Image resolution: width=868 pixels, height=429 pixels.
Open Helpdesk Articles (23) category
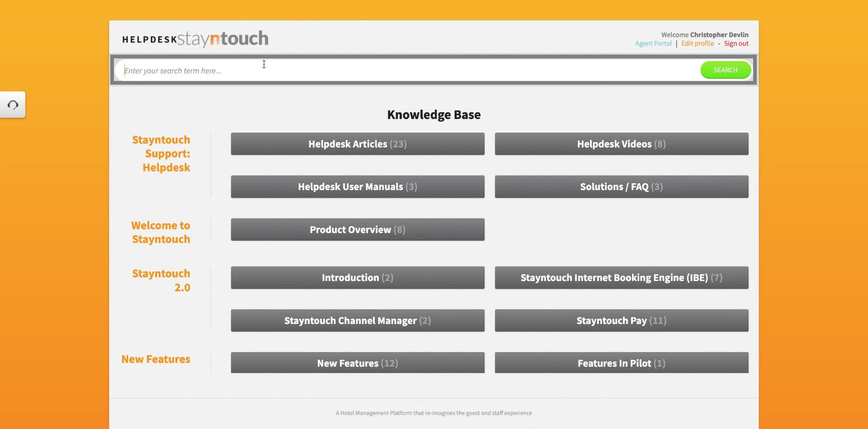click(358, 144)
